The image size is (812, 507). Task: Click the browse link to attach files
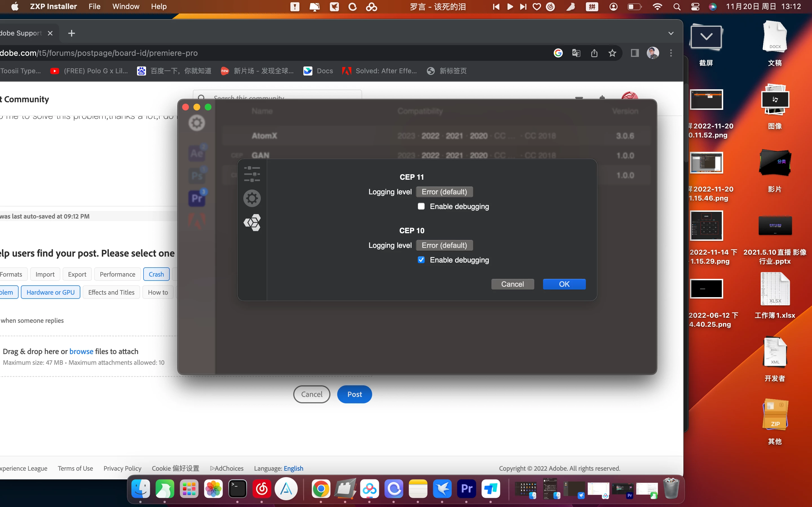81,351
